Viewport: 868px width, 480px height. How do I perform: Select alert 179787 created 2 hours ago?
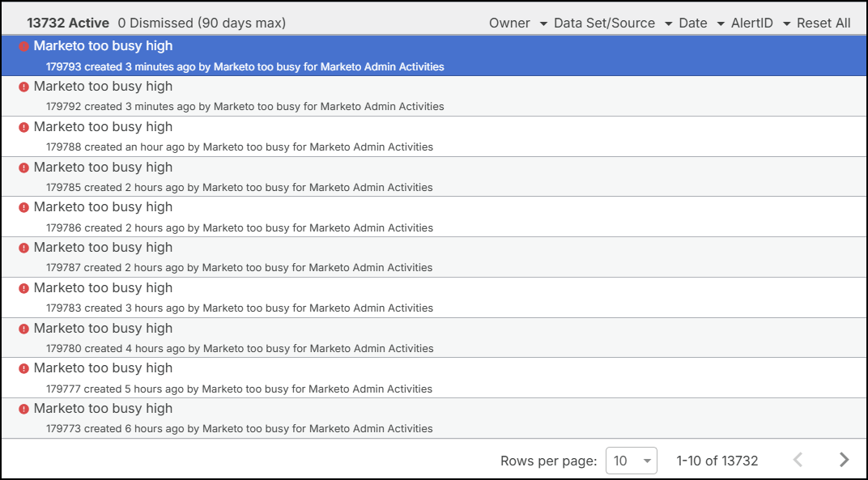click(434, 257)
